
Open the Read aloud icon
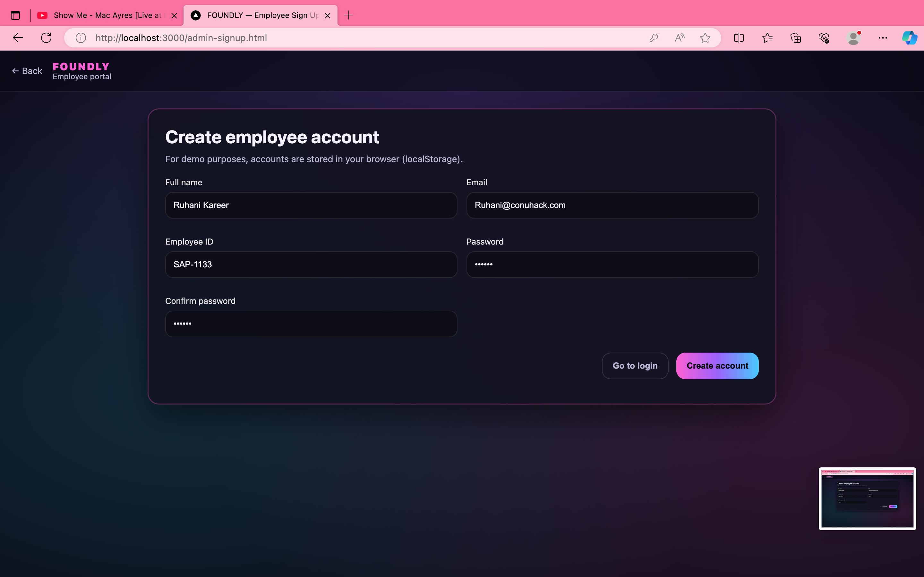pos(680,38)
